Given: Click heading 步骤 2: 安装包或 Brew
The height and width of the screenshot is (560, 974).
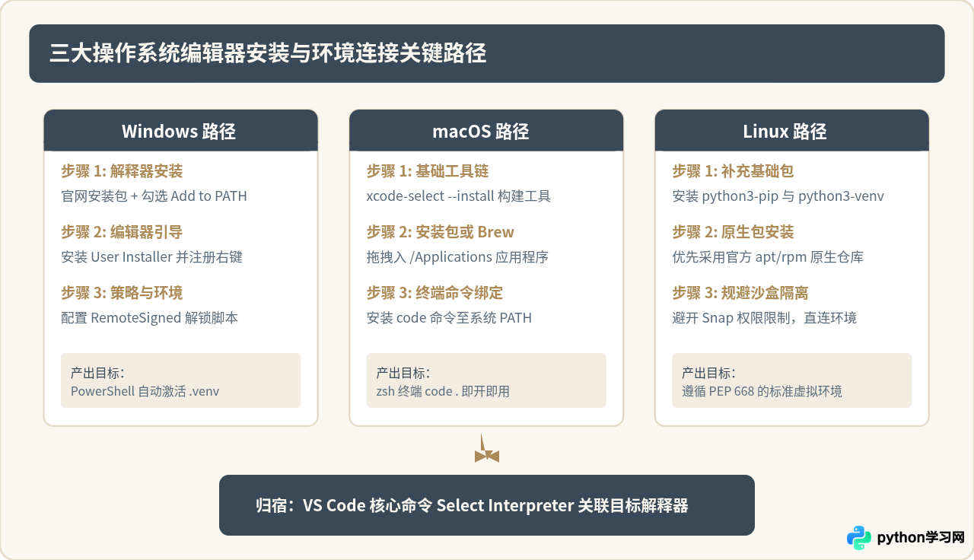Looking at the screenshot, I should 441,232.
